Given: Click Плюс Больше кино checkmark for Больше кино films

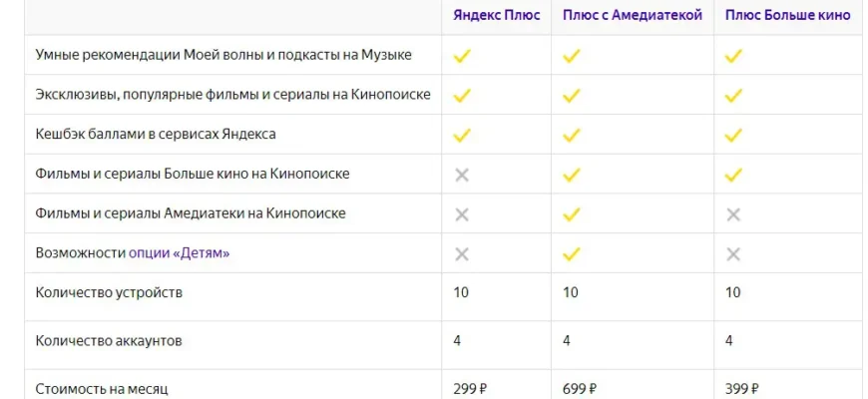Looking at the screenshot, I should 733,175.
